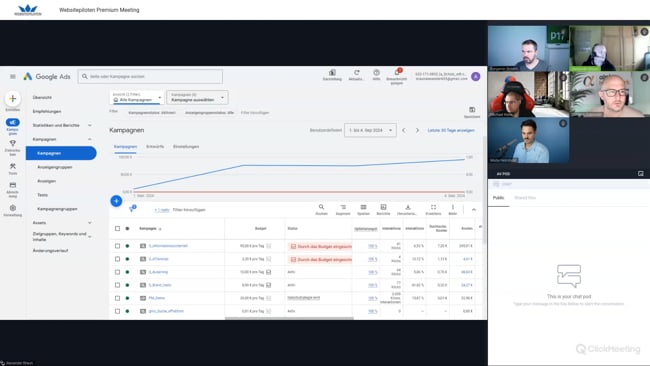Switch to the Einstellungen tab
The width and height of the screenshot is (650, 366).
pos(186,146)
